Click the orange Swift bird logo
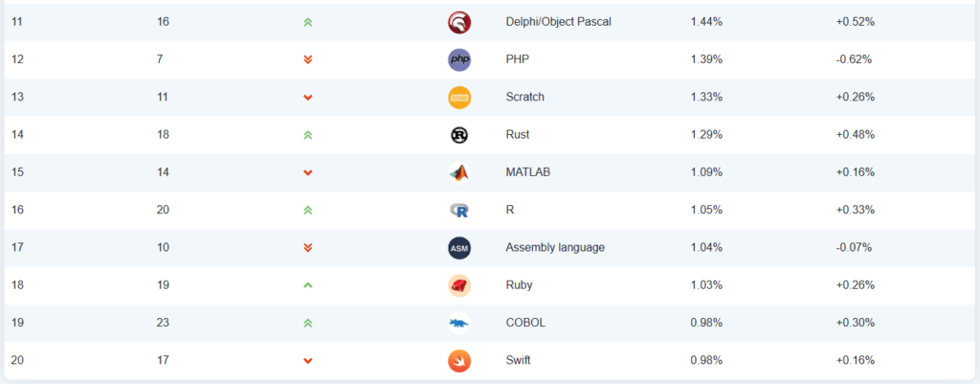 tap(459, 361)
